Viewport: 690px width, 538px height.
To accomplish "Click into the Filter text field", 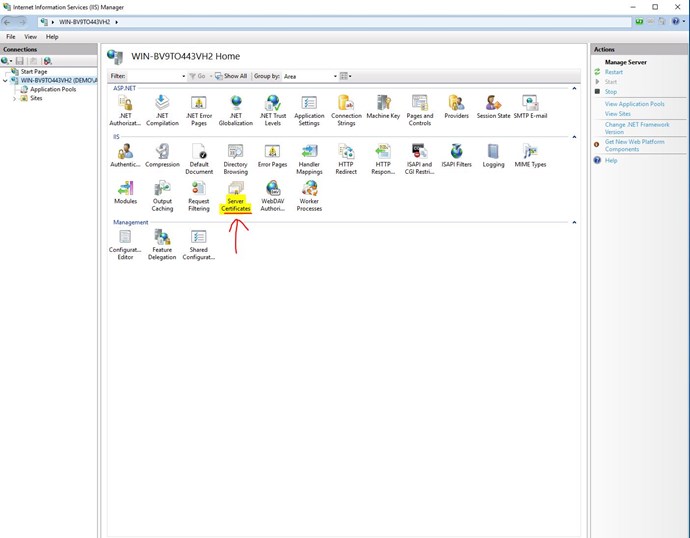I will [x=154, y=76].
